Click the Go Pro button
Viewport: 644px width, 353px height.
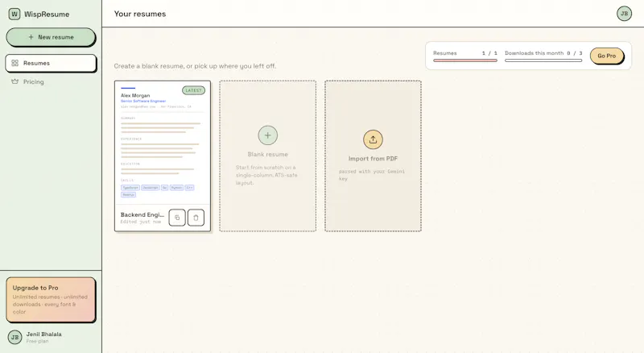point(606,56)
